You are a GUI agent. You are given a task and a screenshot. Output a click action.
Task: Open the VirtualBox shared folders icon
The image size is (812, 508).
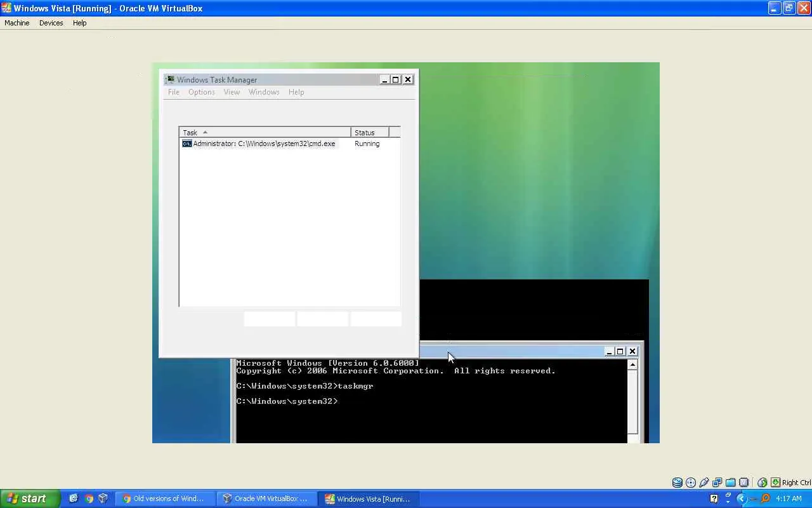tap(731, 483)
